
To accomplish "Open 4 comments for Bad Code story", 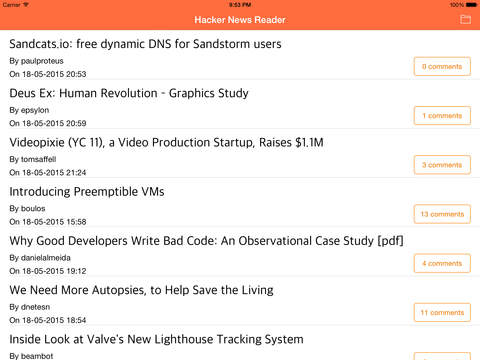I will click(442, 263).
